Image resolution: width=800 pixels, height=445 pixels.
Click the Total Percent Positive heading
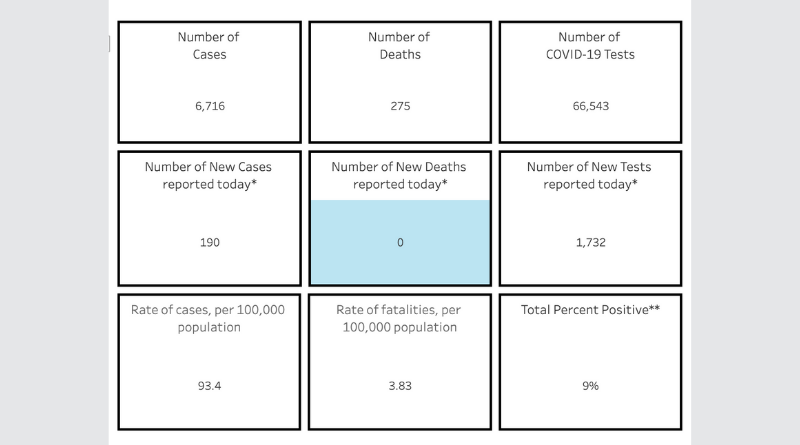pos(590,310)
